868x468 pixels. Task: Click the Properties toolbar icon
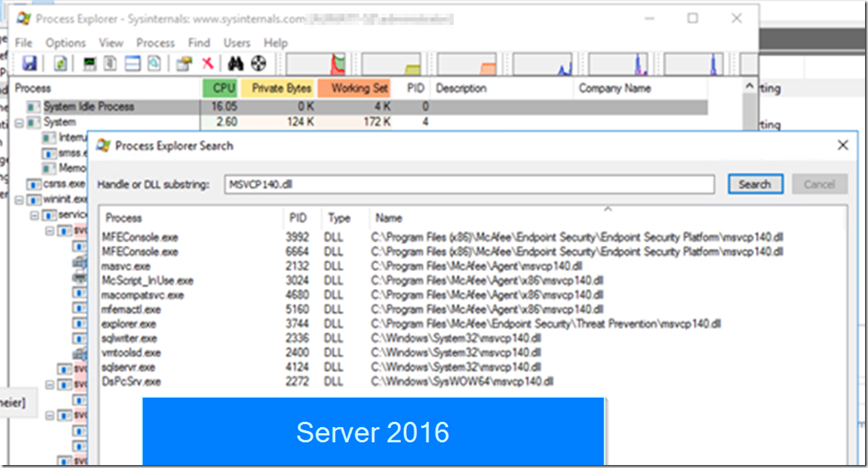[x=183, y=64]
